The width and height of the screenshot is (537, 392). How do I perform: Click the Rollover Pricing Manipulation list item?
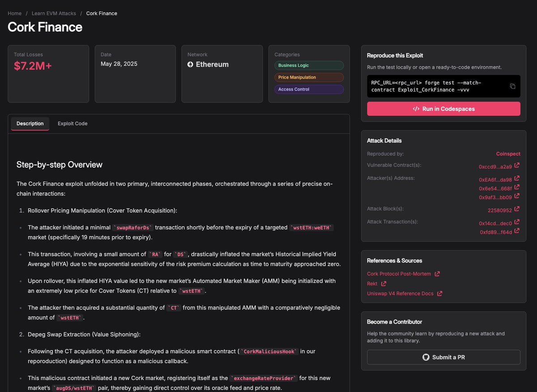[x=102, y=211]
